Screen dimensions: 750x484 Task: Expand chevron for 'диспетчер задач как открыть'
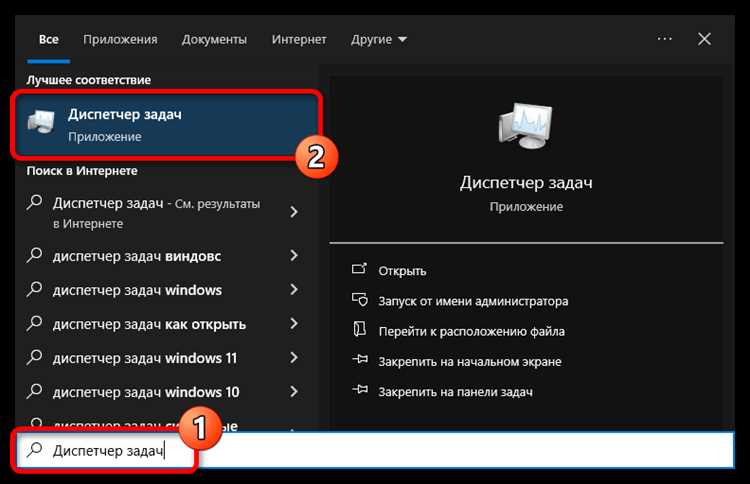(294, 324)
